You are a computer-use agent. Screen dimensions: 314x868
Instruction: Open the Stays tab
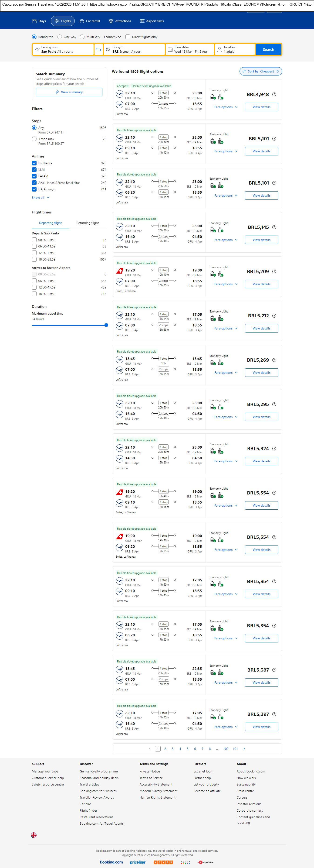pos(39,21)
